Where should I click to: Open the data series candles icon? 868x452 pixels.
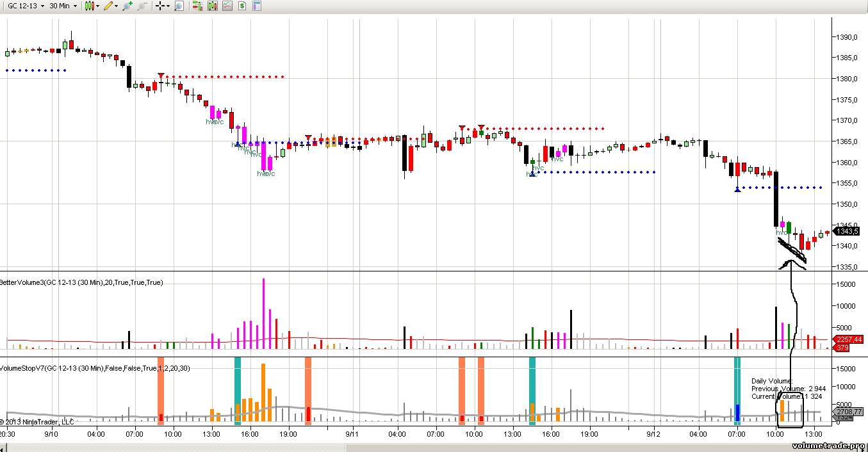coord(213,6)
